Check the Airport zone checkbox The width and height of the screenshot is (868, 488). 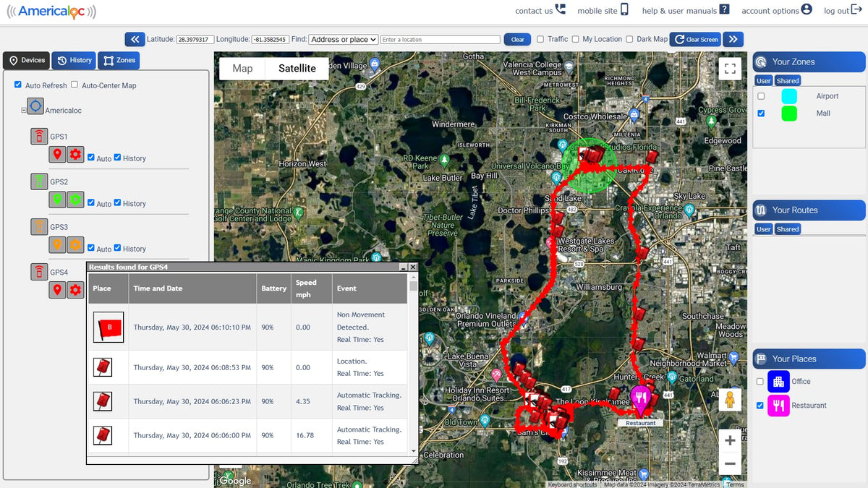tap(761, 96)
